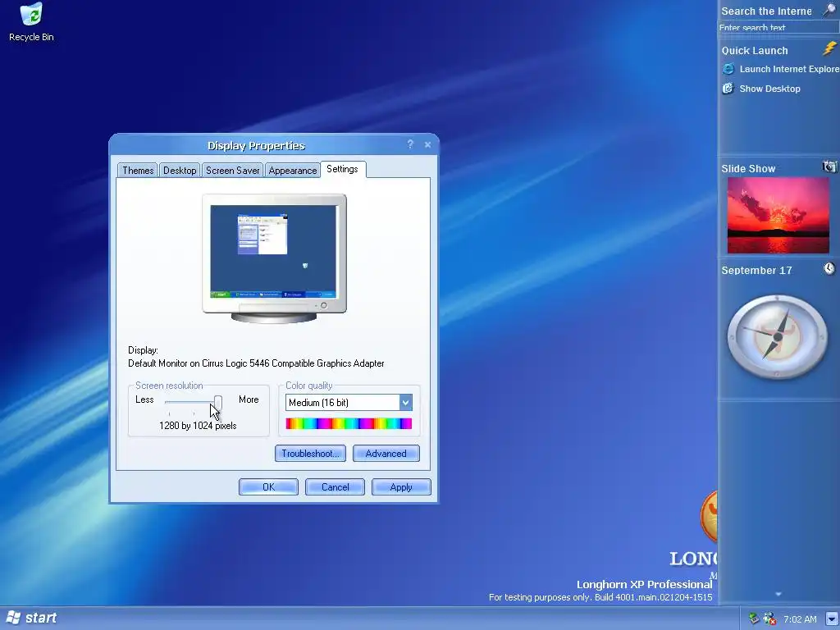Click the Show Desktop link
This screenshot has height=630, width=840.
pos(769,89)
